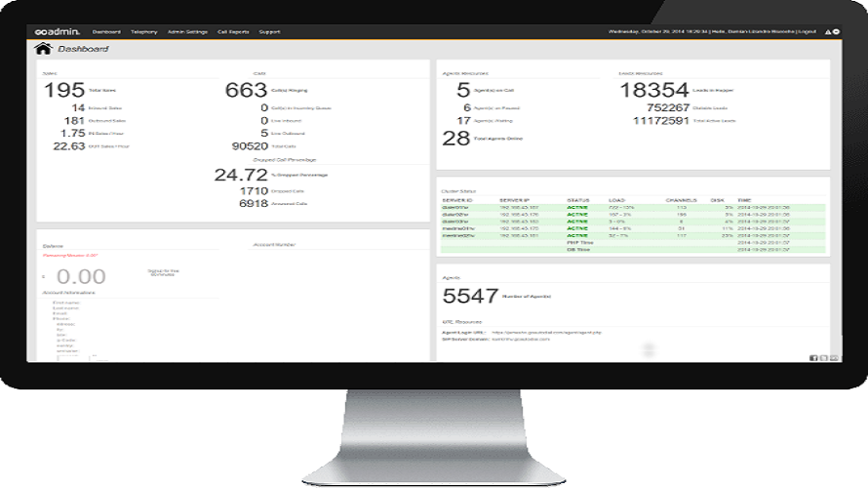Click the DB Time row label
Image resolution: width=868 pixels, height=488 pixels.
578,250
